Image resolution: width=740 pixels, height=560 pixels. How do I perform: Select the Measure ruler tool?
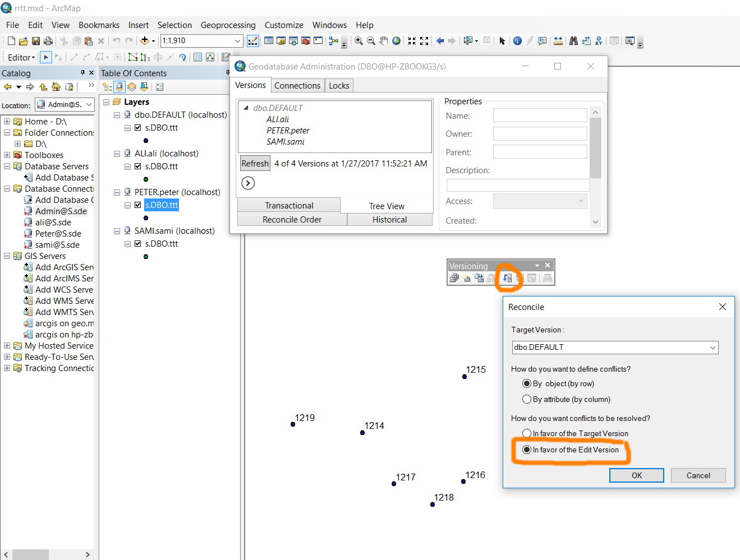558,41
